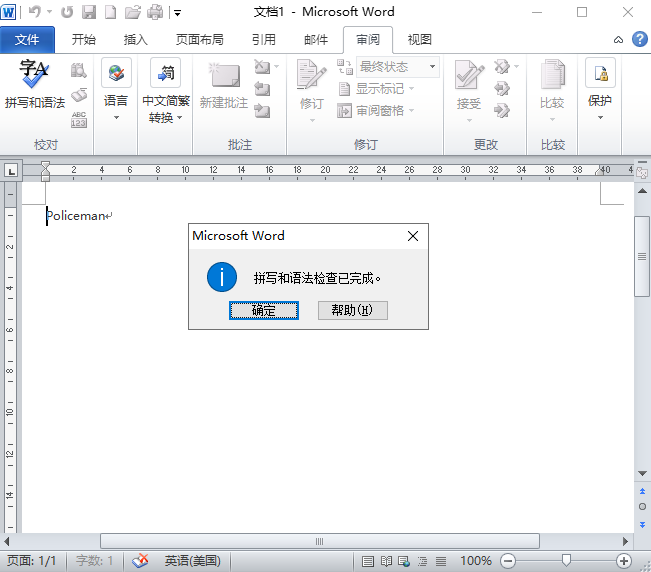This screenshot has height=572, width=651.
Task: Switch to full screen reading view icon
Action: tap(386, 561)
